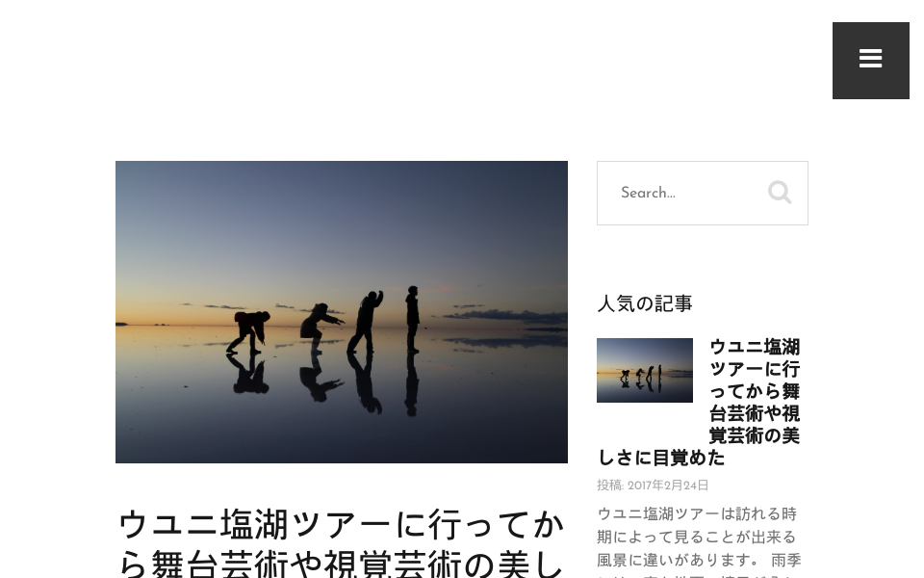Image resolution: width=924 pixels, height=578 pixels.
Task: Click the sidebar excerpt beginning ウユニ塩湖ツアーは訪れる
Action: [x=699, y=541]
